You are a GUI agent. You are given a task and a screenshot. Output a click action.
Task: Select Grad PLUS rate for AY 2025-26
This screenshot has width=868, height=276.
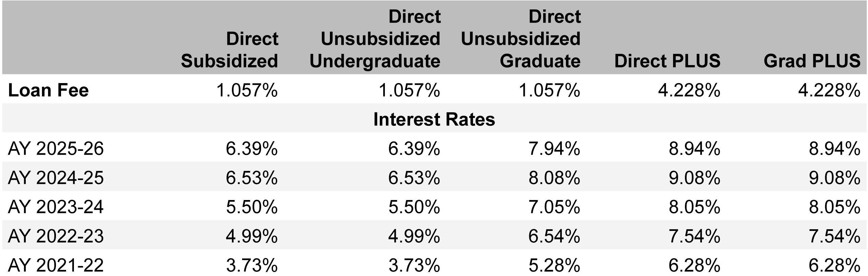click(834, 149)
